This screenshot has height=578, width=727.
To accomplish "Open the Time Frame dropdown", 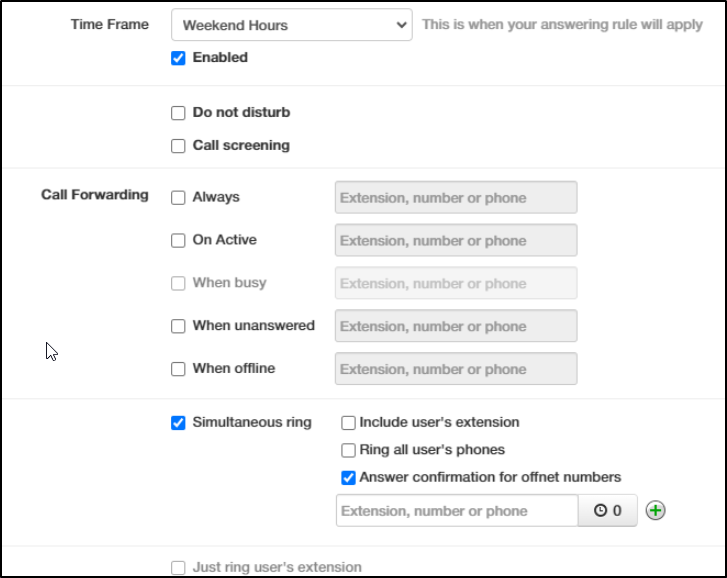I will click(291, 25).
